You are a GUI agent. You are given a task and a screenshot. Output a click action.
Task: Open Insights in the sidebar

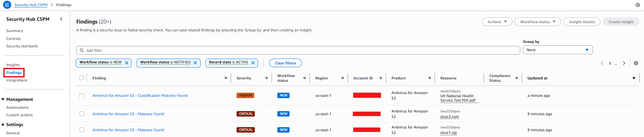(x=13, y=65)
